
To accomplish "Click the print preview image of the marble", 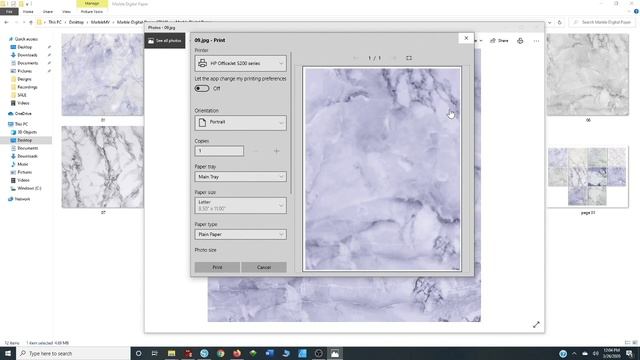I will point(382,169).
